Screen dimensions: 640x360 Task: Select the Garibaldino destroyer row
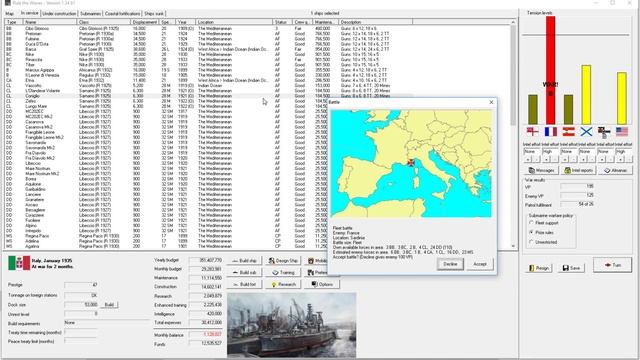point(167,189)
